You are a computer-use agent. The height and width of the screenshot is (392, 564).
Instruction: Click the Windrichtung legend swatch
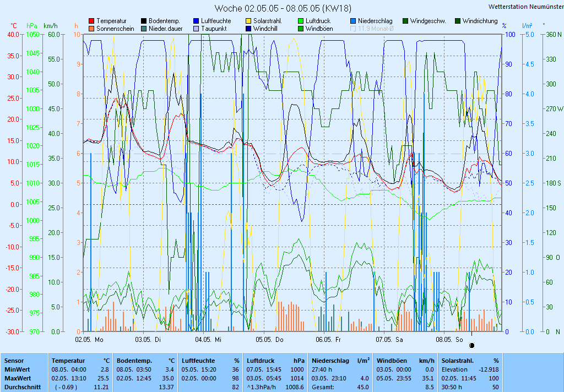[x=458, y=21]
